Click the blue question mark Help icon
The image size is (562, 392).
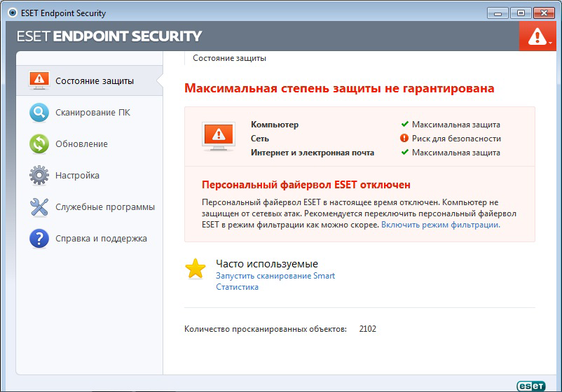point(39,238)
